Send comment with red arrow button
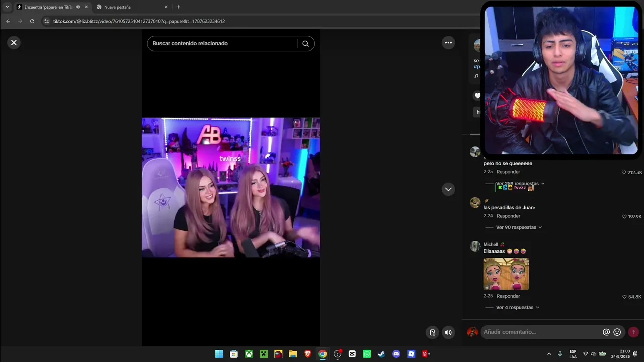644x362 pixels. click(x=633, y=332)
